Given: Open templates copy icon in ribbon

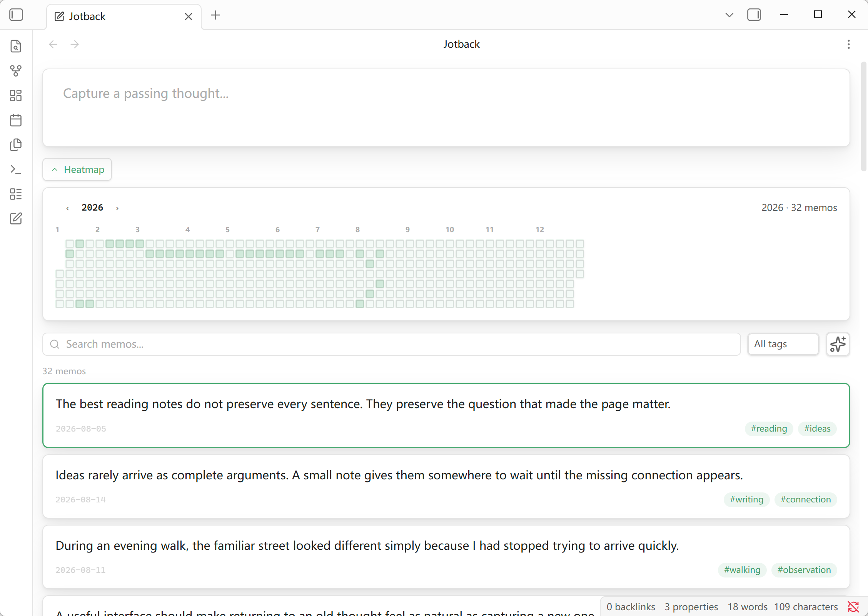Looking at the screenshot, I should click(x=16, y=145).
